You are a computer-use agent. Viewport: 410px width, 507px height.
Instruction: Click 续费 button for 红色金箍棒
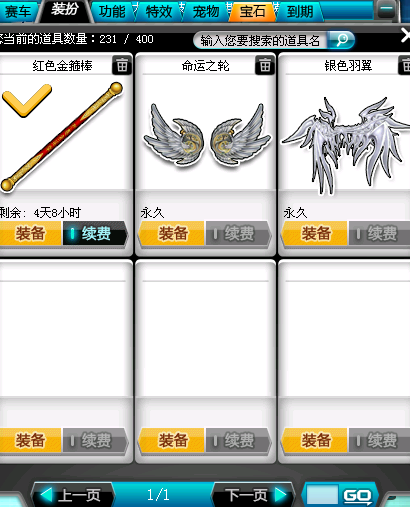click(x=95, y=234)
